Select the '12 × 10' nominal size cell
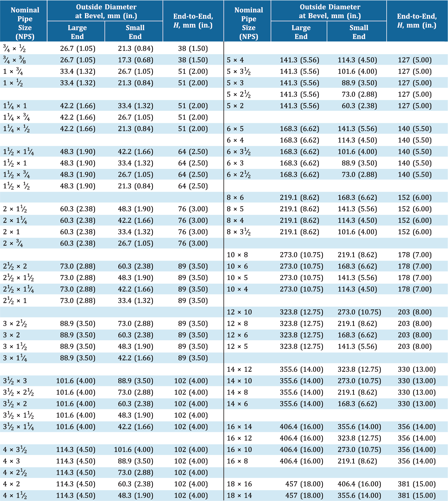448x501 pixels. coord(239,312)
